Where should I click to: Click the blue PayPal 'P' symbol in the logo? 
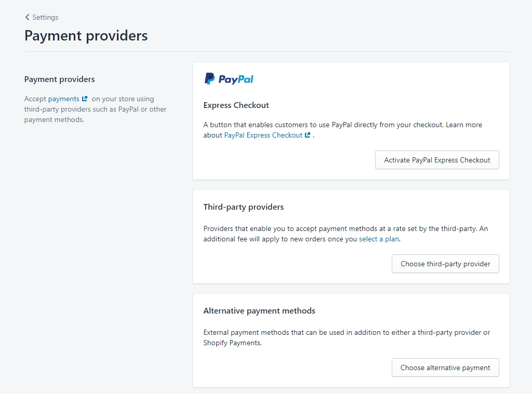pos(210,78)
